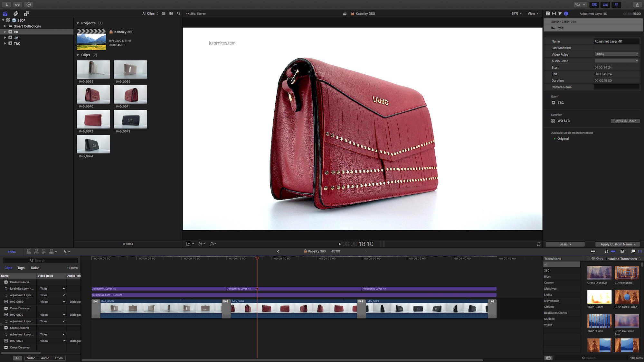Click the play button in viewer
Screen dimensions: 644x362
pyautogui.click(x=340, y=244)
